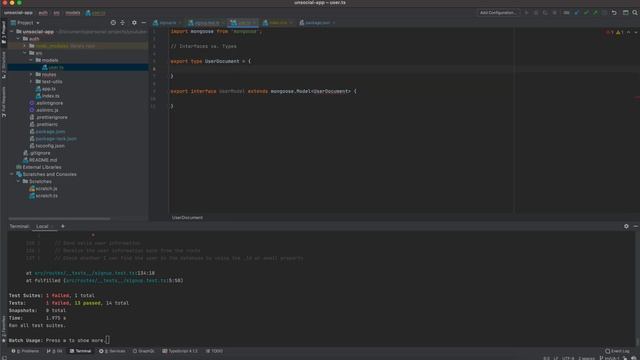The width and height of the screenshot is (640, 360).
Task: Click the Git commit green checkmark
Action: (586, 13)
